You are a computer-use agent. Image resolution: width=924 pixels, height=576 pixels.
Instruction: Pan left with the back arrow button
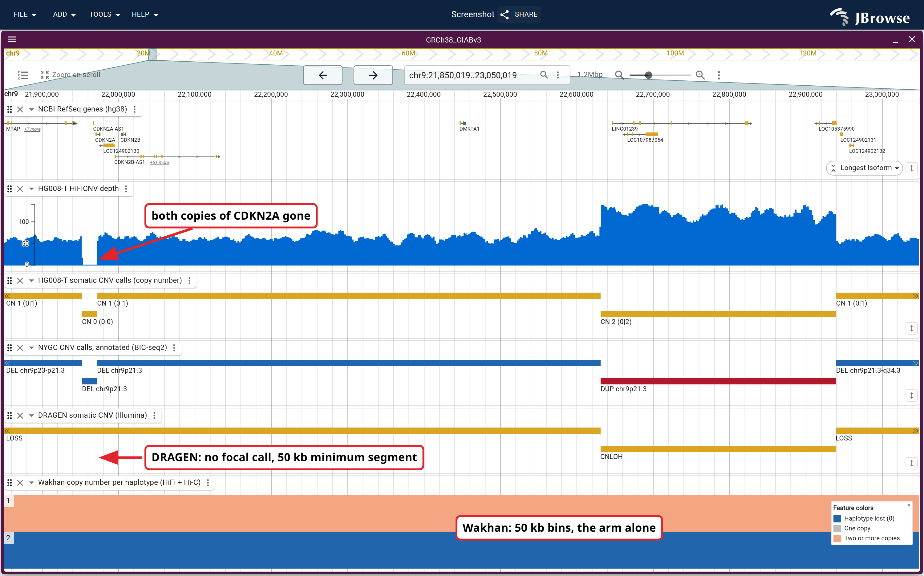tap(322, 75)
